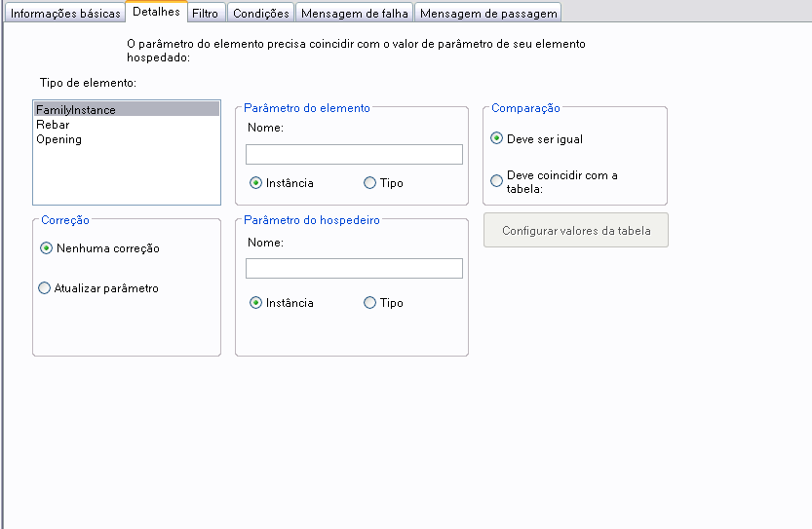
Task: Select Tipo for Parâmetro do elemento
Action: click(x=369, y=183)
